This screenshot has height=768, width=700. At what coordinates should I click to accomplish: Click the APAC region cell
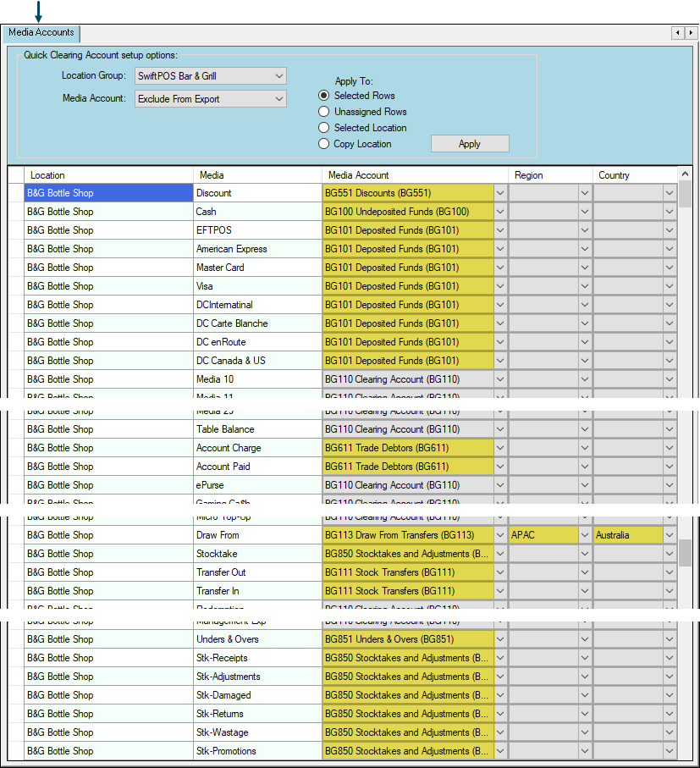[544, 535]
